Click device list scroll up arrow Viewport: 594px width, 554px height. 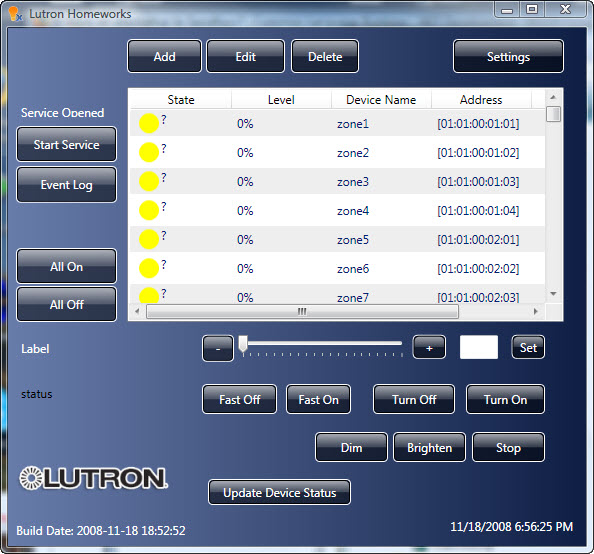tap(553, 97)
